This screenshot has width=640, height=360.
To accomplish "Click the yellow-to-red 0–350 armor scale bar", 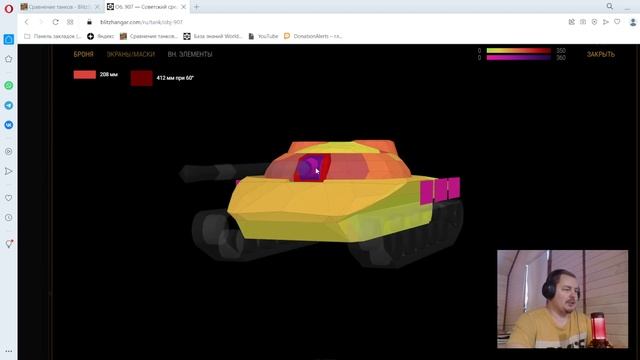I will [518, 51].
